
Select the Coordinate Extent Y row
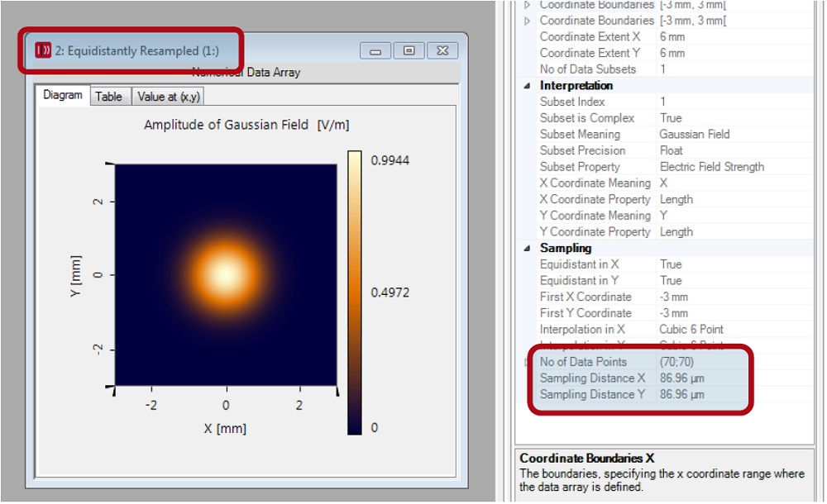click(675, 53)
